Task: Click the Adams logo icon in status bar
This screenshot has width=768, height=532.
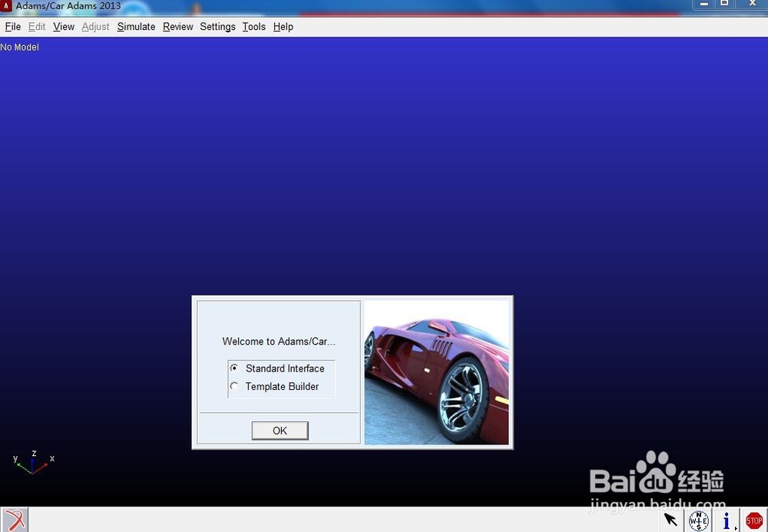Action: (15, 520)
